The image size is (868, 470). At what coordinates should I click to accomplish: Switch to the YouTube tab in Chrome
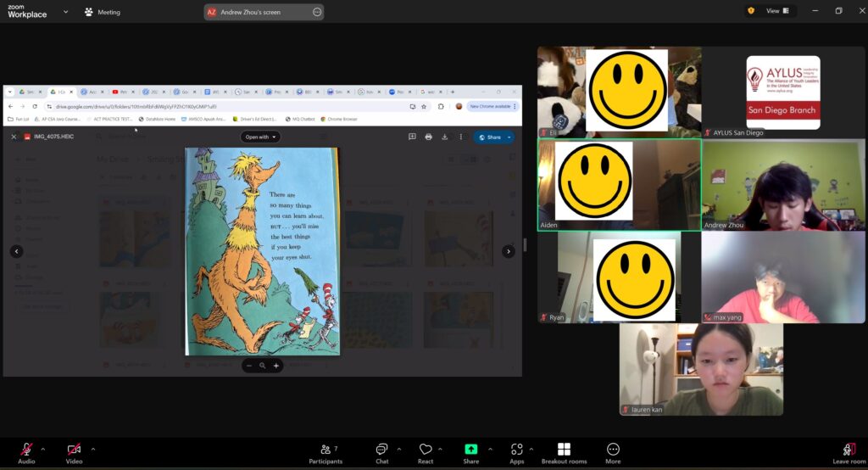click(123, 92)
